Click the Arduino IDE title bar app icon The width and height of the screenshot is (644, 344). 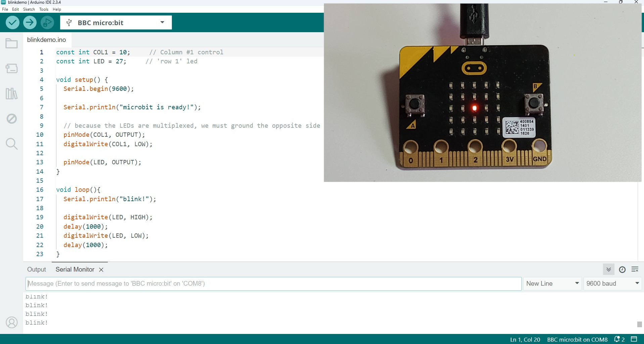coord(4,2)
